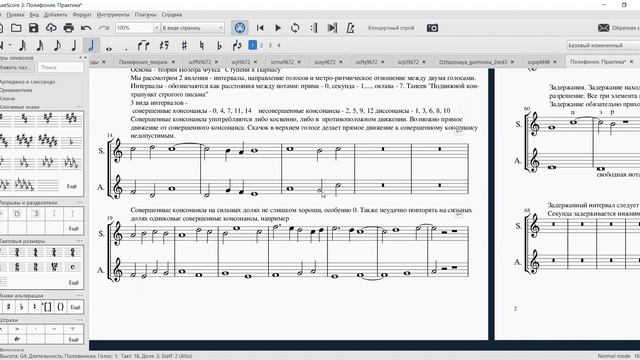Show more articulations with Ещё in Штрихи
Viewport: 640px width, 360px height.
point(73,339)
